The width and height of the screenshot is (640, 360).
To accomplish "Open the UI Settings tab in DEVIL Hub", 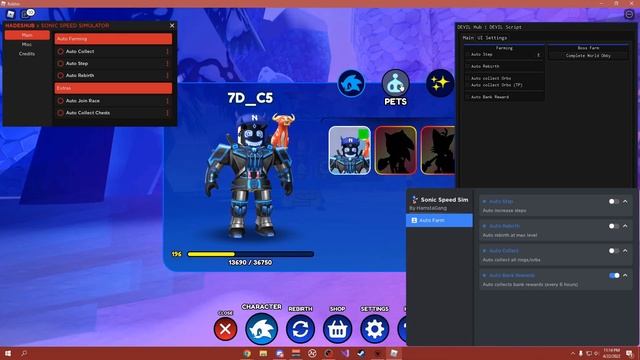I will pyautogui.click(x=491, y=38).
